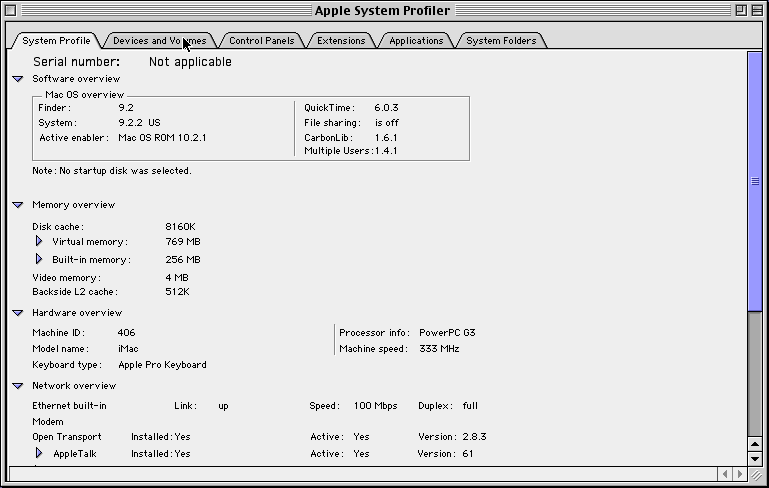Click the vertical scrollbar track below thumb

coord(755,373)
